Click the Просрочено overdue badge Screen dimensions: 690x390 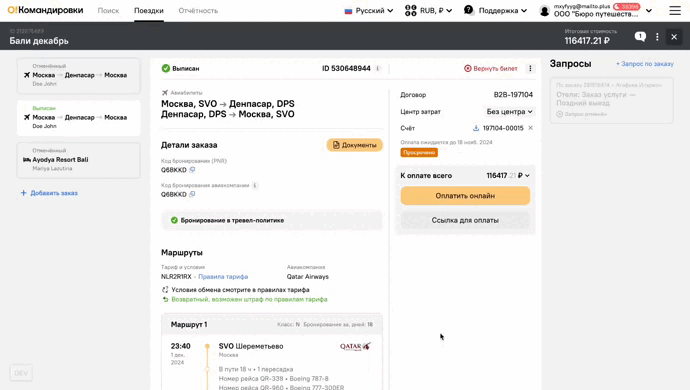[x=419, y=153]
